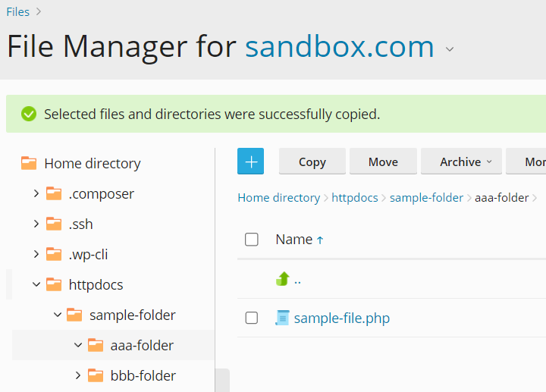Click the Move button
The width and height of the screenshot is (546, 392).
[383, 162]
